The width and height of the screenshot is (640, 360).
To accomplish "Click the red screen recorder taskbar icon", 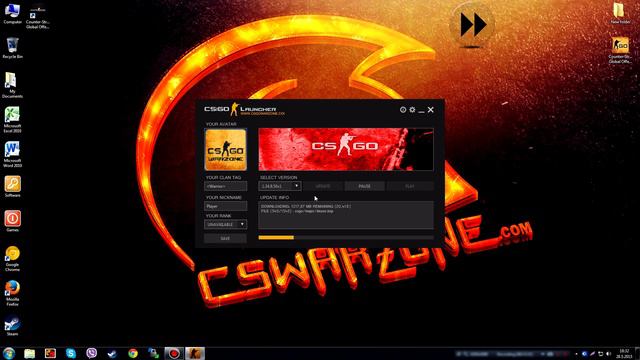I will [174, 353].
